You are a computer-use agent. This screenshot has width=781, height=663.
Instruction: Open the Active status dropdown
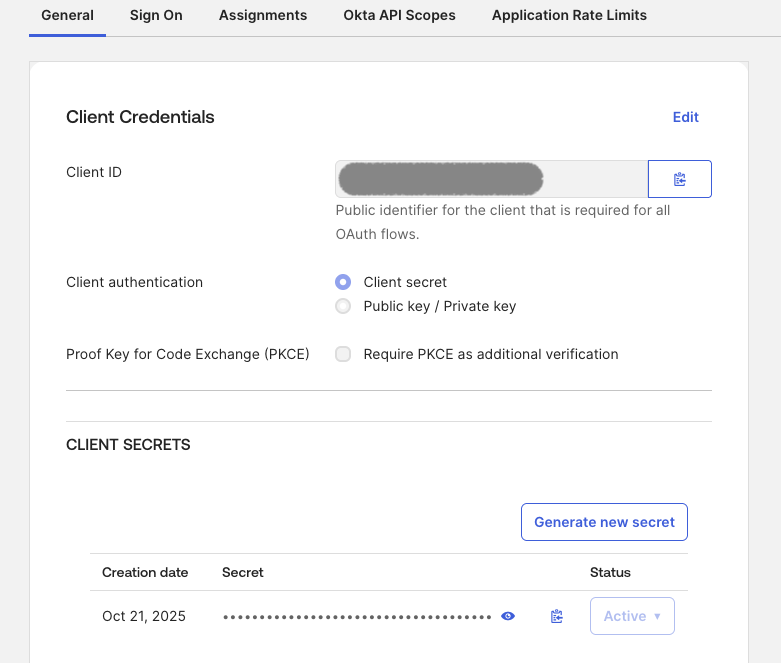632,616
